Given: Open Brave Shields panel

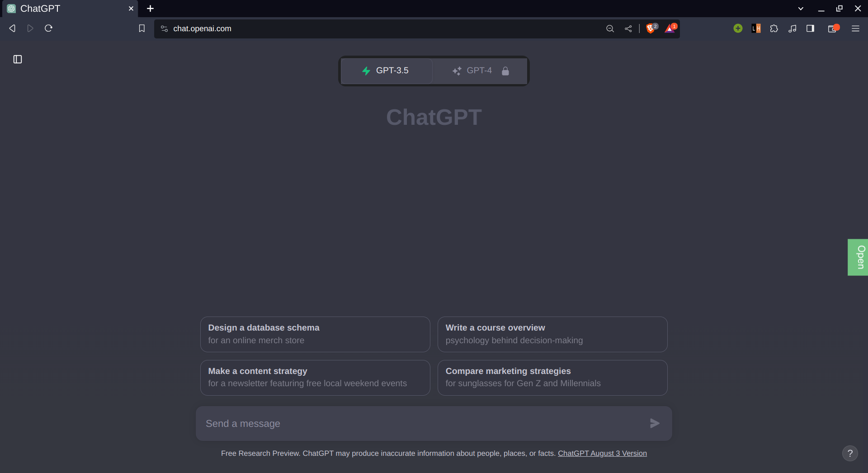Looking at the screenshot, I should click(651, 28).
